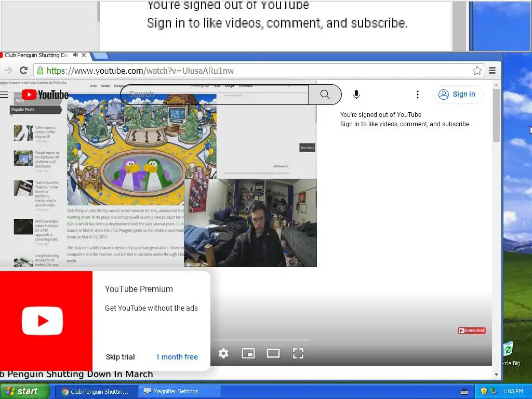532x399 pixels.
Task: Enable miniplayer mode icon
Action: (248, 353)
